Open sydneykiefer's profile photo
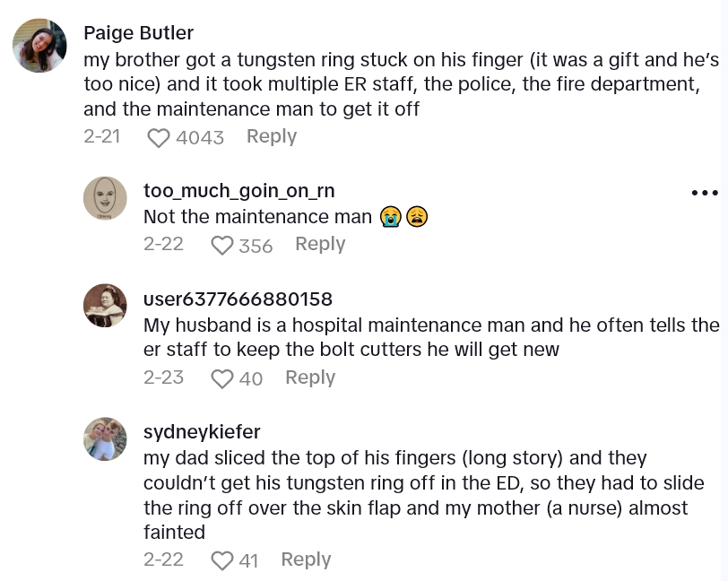728x581 pixels. tap(105, 438)
